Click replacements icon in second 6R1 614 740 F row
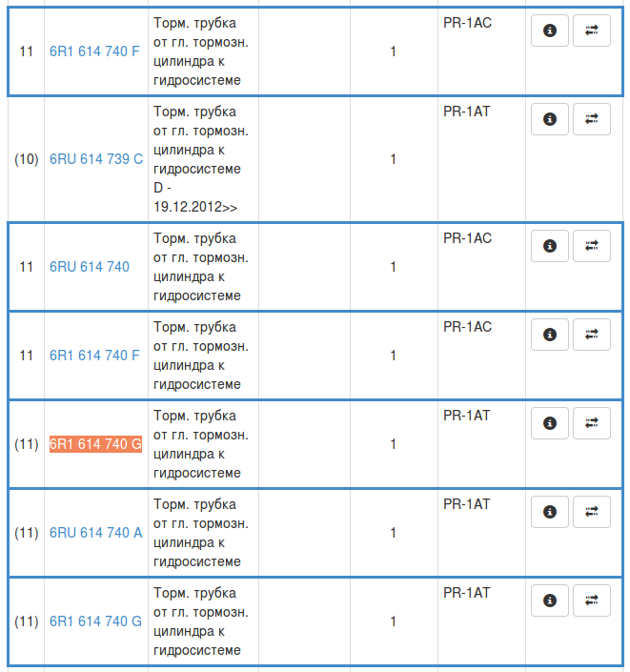This screenshot has height=672, width=630. [592, 335]
